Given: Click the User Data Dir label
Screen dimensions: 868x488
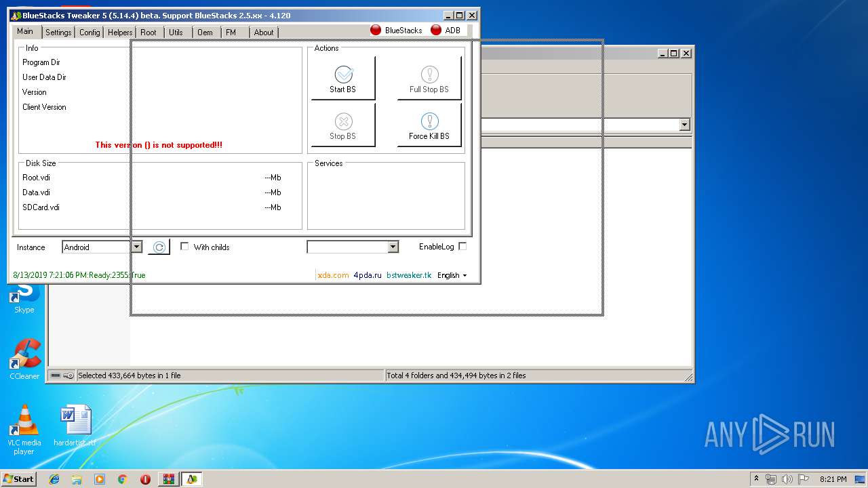Looking at the screenshot, I should click(x=44, y=77).
